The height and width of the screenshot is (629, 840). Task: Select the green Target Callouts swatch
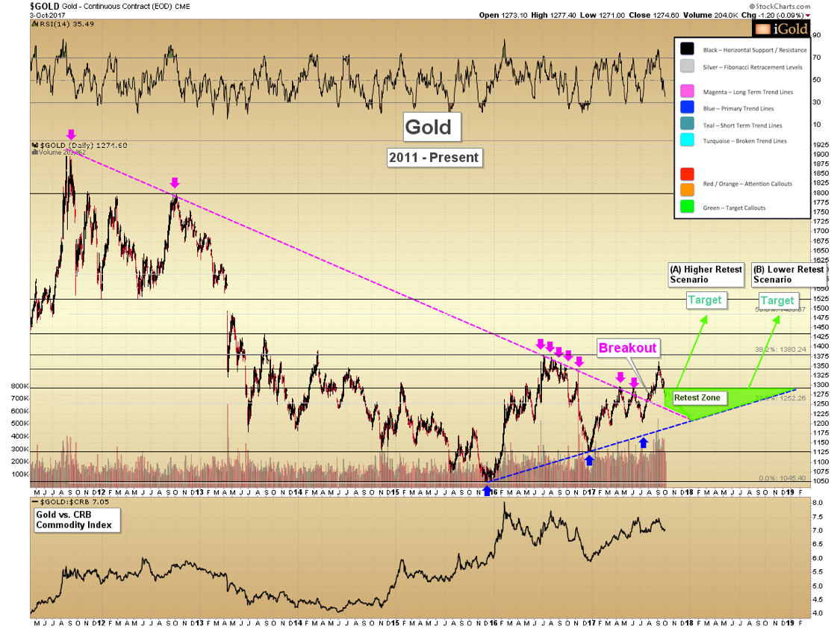point(688,208)
